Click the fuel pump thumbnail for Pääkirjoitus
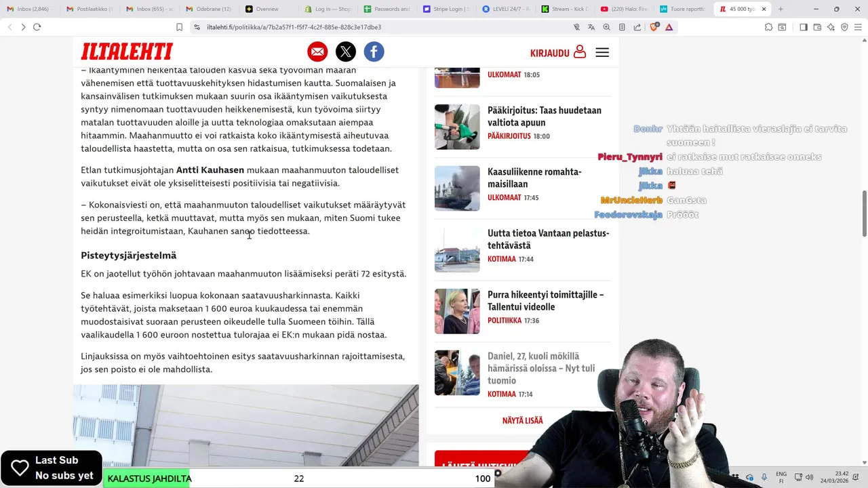 pyautogui.click(x=457, y=127)
